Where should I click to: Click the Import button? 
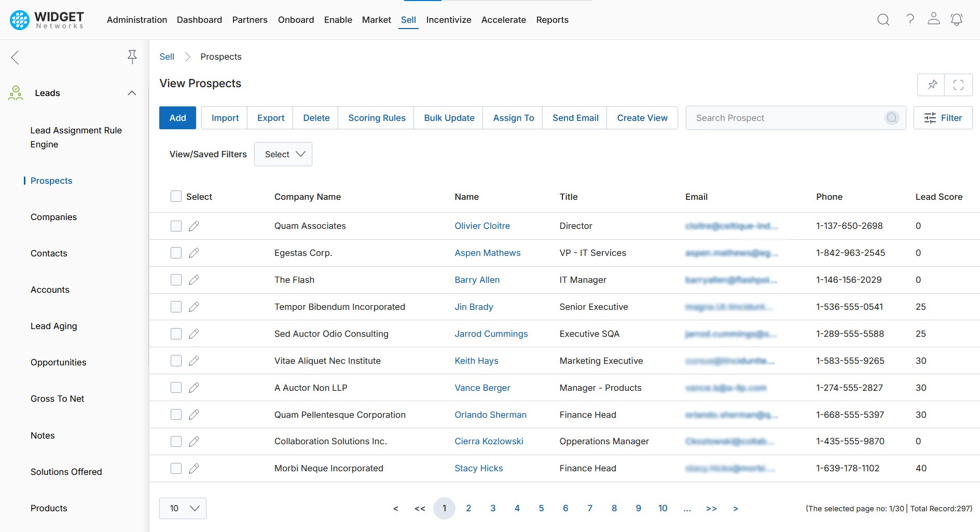[225, 118]
